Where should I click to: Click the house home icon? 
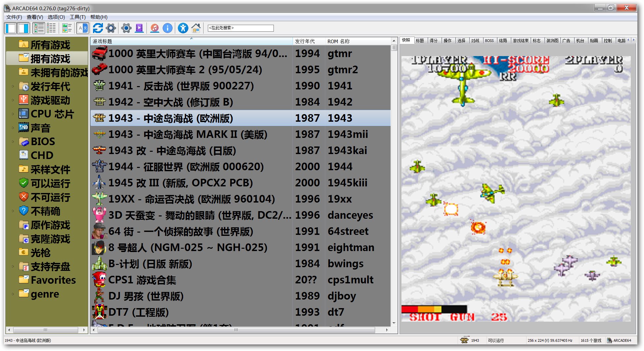(x=196, y=28)
